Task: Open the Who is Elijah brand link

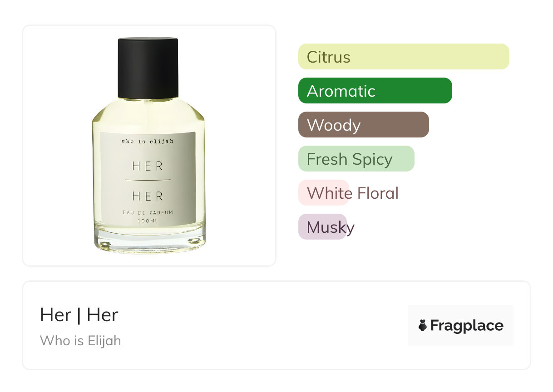Action: click(x=80, y=341)
